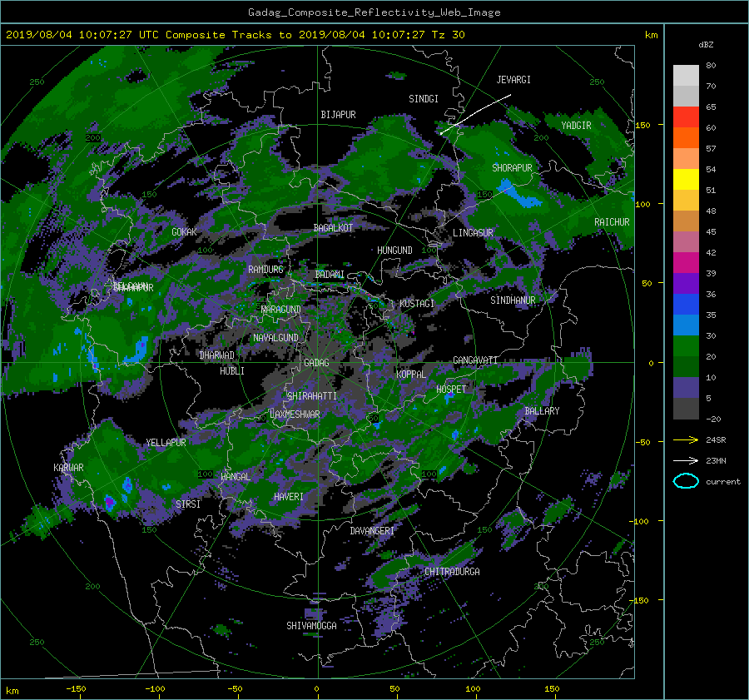749x700 pixels.
Task: Click the GANGAVATI label
Action: coord(475,360)
